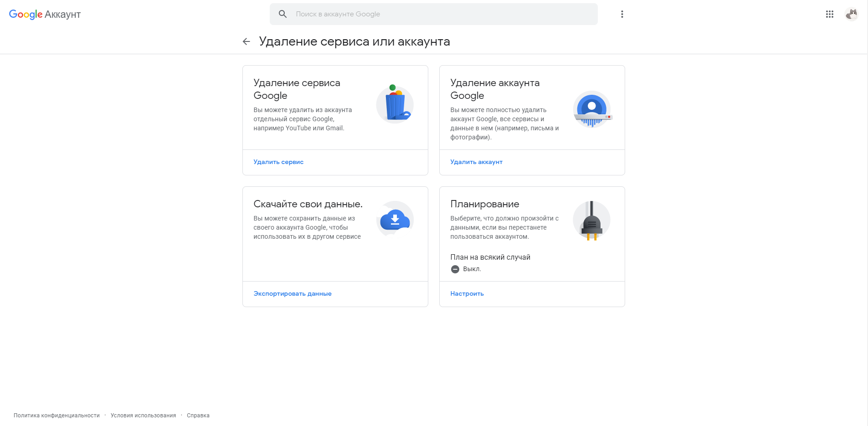868x426 pixels.
Task: Click the 'Экспортировать данные' link
Action: 293,294
